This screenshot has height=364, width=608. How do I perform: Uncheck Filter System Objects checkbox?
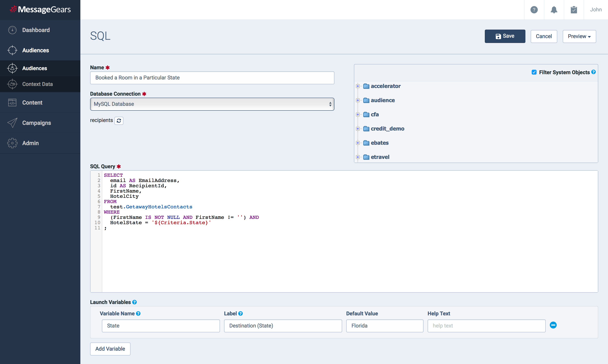[534, 72]
